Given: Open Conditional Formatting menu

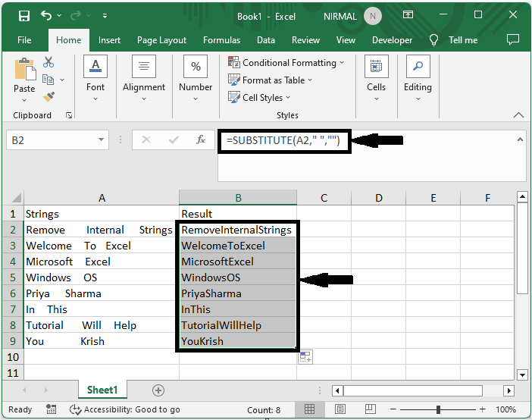Looking at the screenshot, I should 286,63.
